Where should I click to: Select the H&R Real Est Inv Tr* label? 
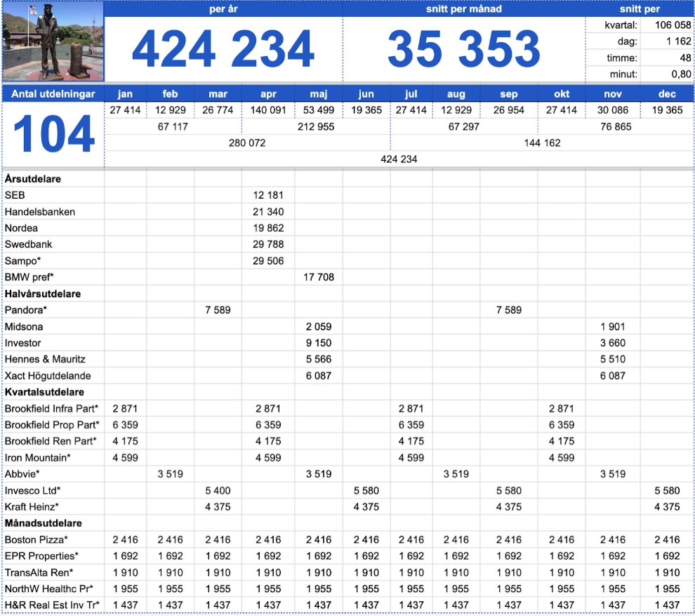52,605
